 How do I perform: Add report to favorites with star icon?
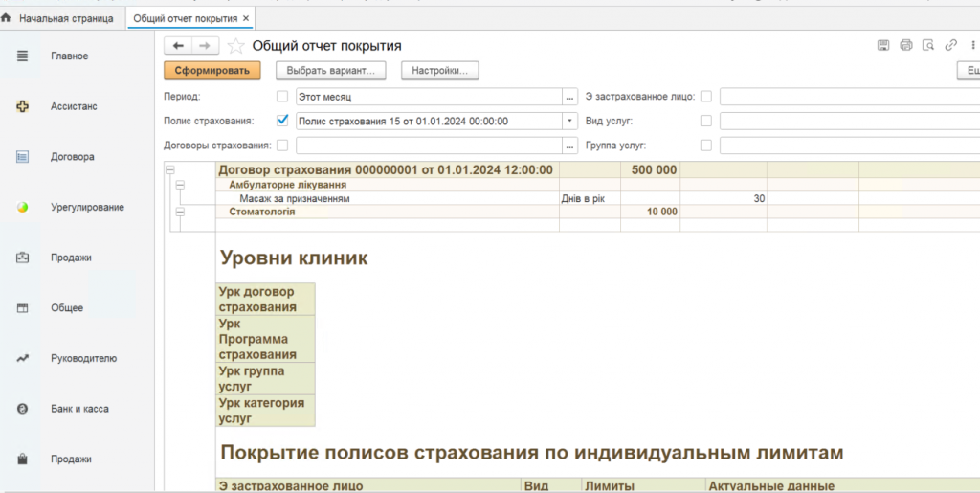coord(235,46)
